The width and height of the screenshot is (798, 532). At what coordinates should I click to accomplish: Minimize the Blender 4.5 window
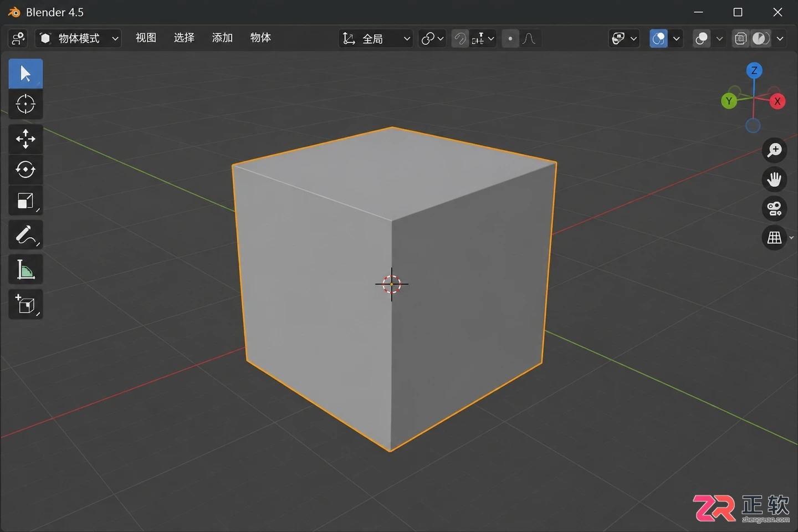(698, 12)
